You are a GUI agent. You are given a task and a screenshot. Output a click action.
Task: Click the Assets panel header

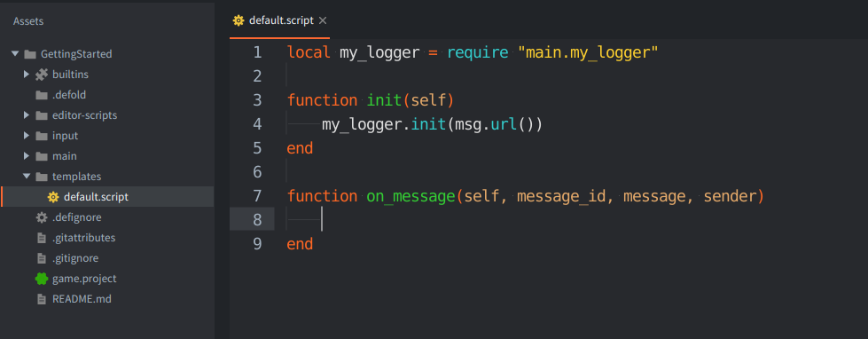28,21
